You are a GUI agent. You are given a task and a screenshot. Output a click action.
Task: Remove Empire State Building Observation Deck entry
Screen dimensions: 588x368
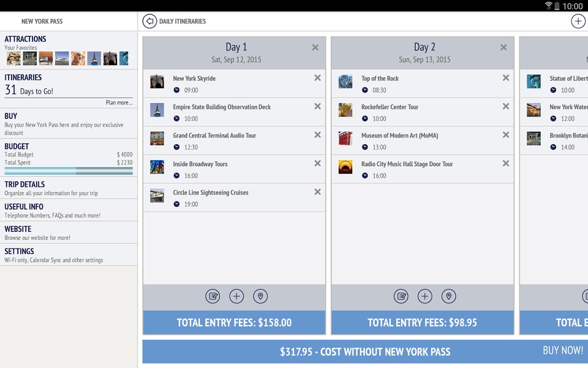[318, 106]
